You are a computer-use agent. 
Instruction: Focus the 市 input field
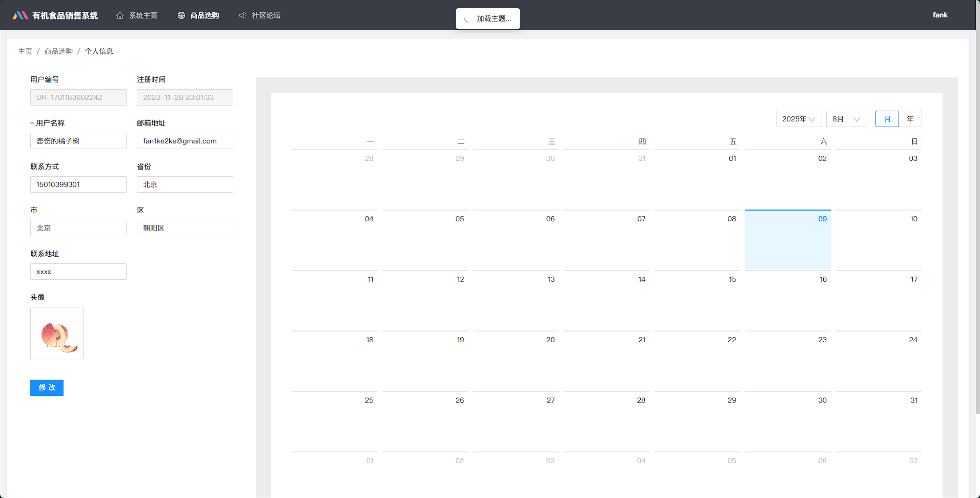[x=78, y=228]
